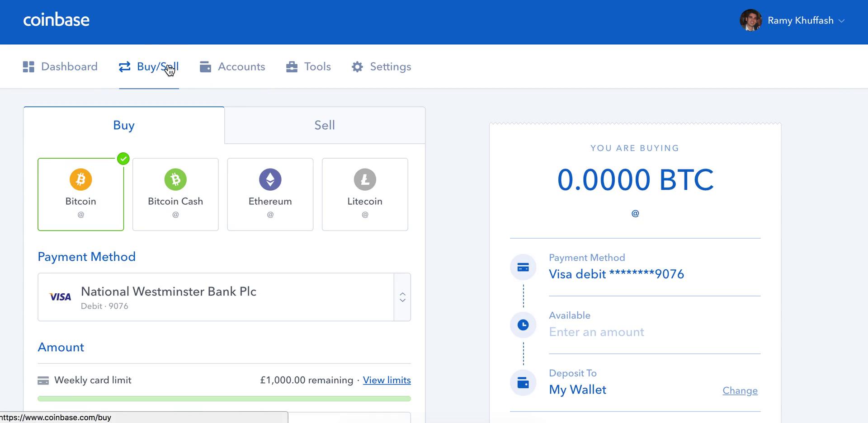The width and height of the screenshot is (868, 423).
Task: Open the payment method selector chevrons
Action: point(402,297)
